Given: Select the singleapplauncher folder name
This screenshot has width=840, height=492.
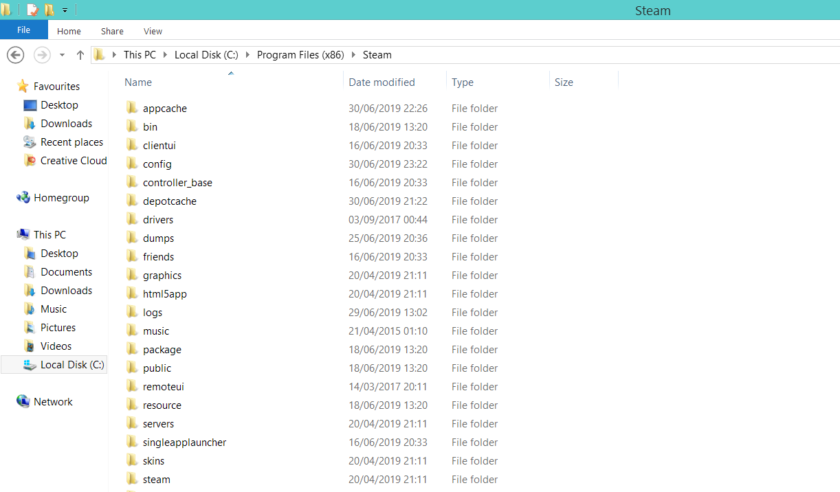Looking at the screenshot, I should [184, 443].
